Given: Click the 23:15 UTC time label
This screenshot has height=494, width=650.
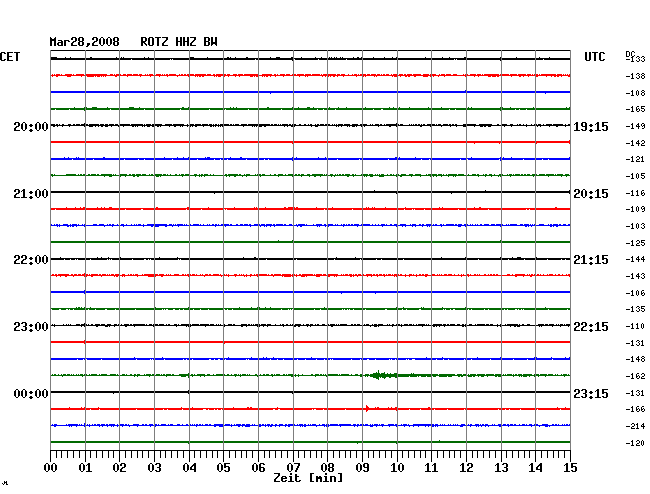Looking at the screenshot, I should 591,393.
